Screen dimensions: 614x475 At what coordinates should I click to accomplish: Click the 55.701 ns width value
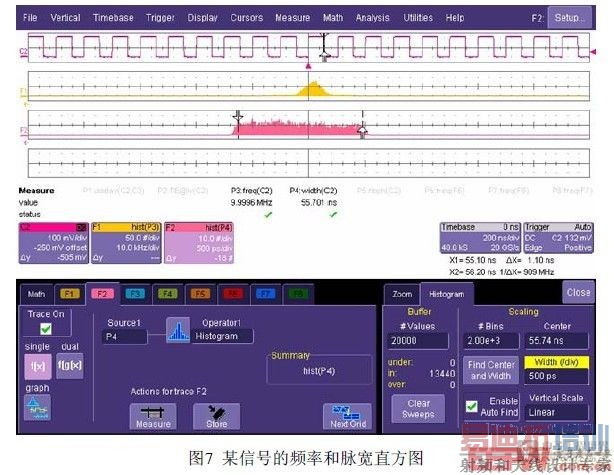(318, 202)
